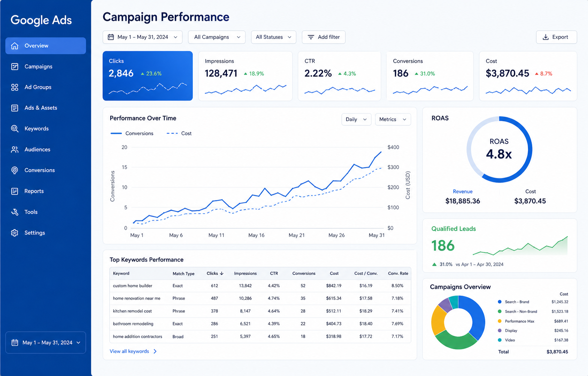Click the Ads & Assets document icon
The height and width of the screenshot is (376, 588).
point(15,108)
